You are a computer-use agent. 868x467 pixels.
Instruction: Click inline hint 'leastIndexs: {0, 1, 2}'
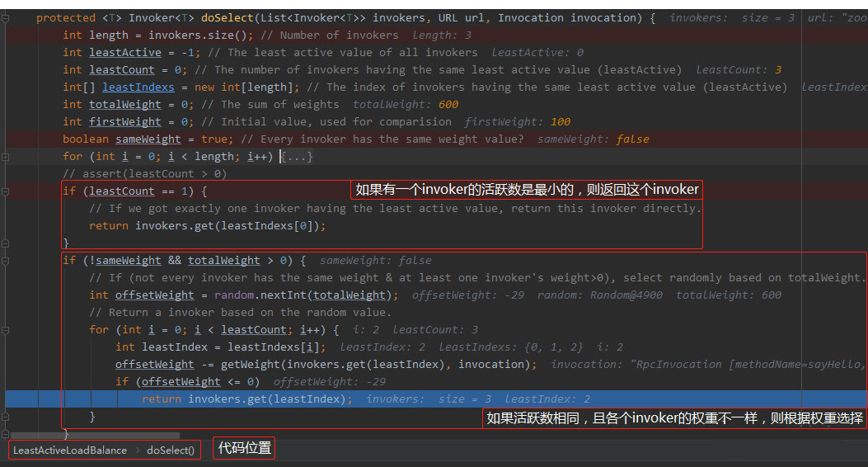click(510, 347)
